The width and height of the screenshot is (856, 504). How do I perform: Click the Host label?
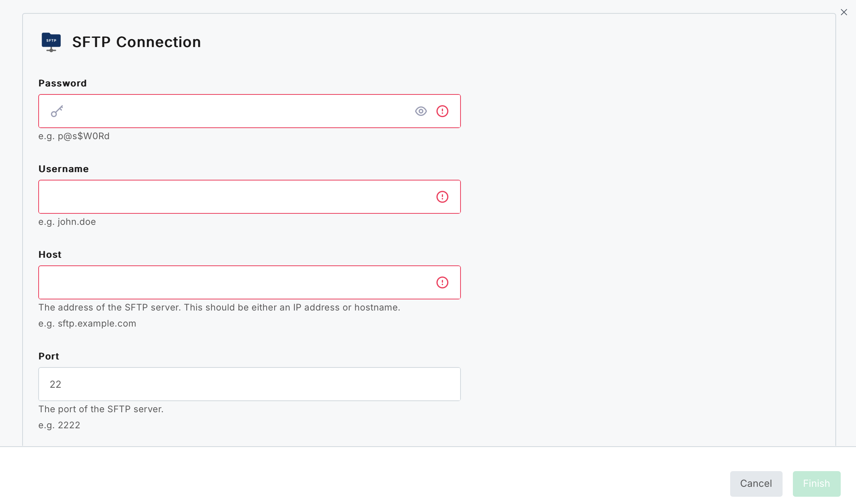click(50, 255)
